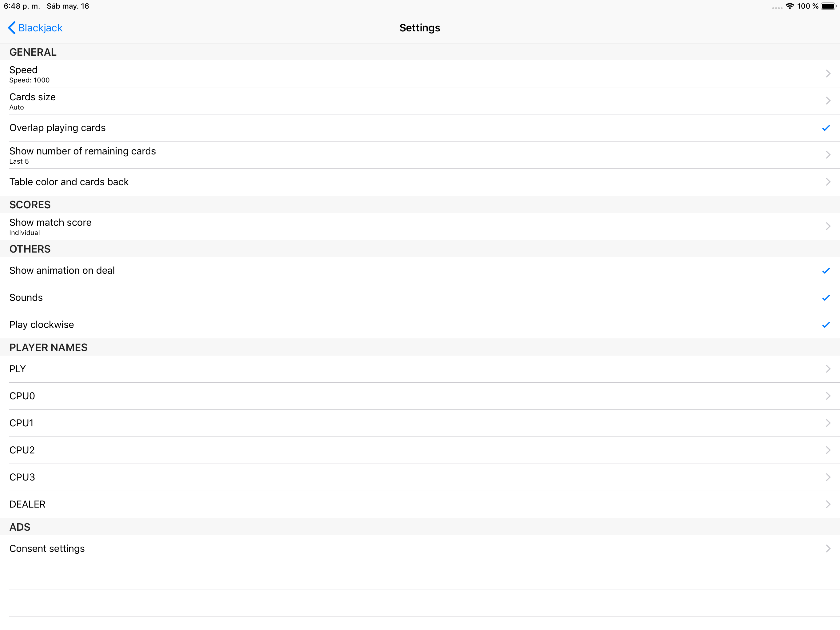Tap chevron beside Table color and cards back

coord(828,182)
